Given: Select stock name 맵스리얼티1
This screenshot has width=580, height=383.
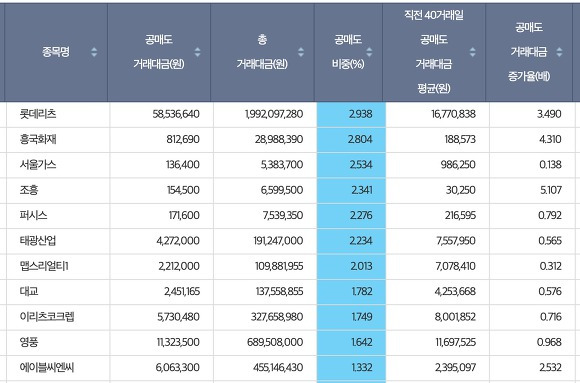Looking at the screenshot, I should click(44, 266).
